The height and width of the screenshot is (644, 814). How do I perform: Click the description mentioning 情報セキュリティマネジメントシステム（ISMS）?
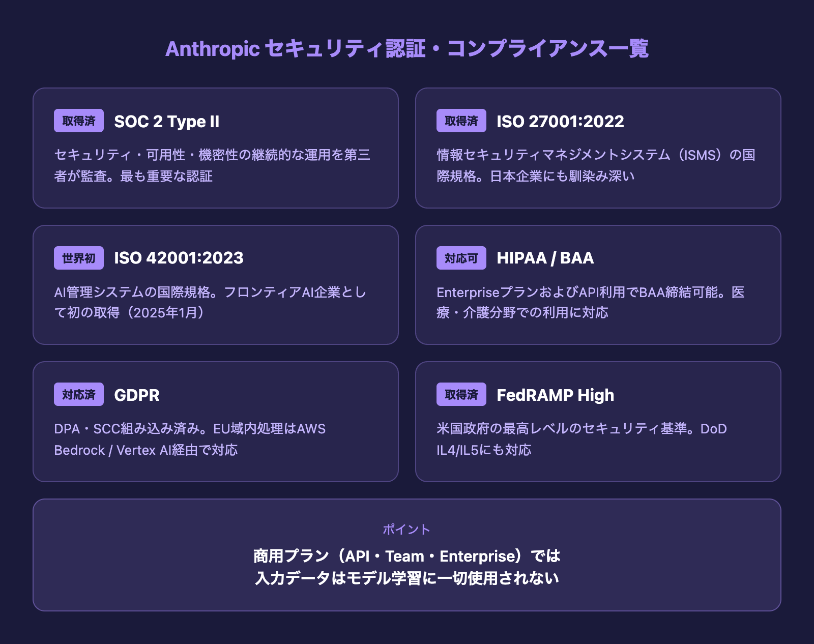click(x=596, y=165)
